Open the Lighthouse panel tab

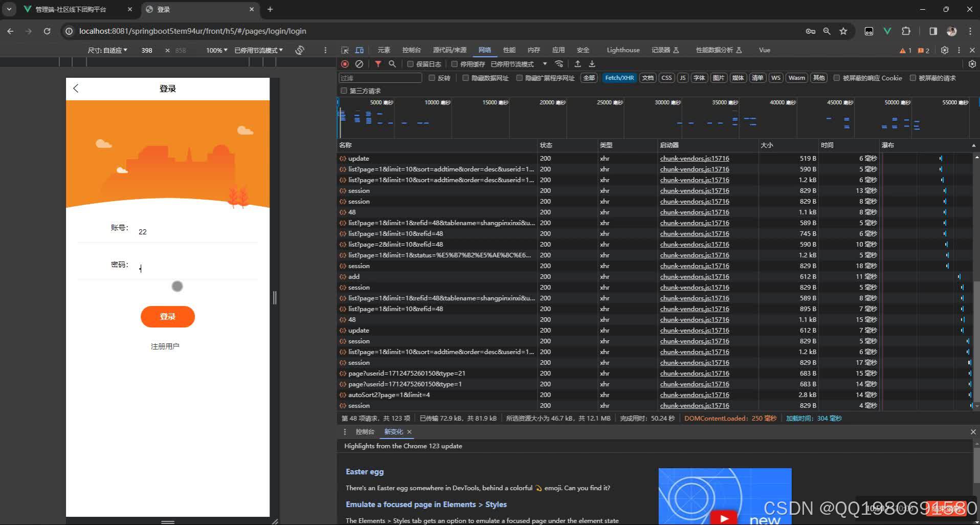pos(623,50)
